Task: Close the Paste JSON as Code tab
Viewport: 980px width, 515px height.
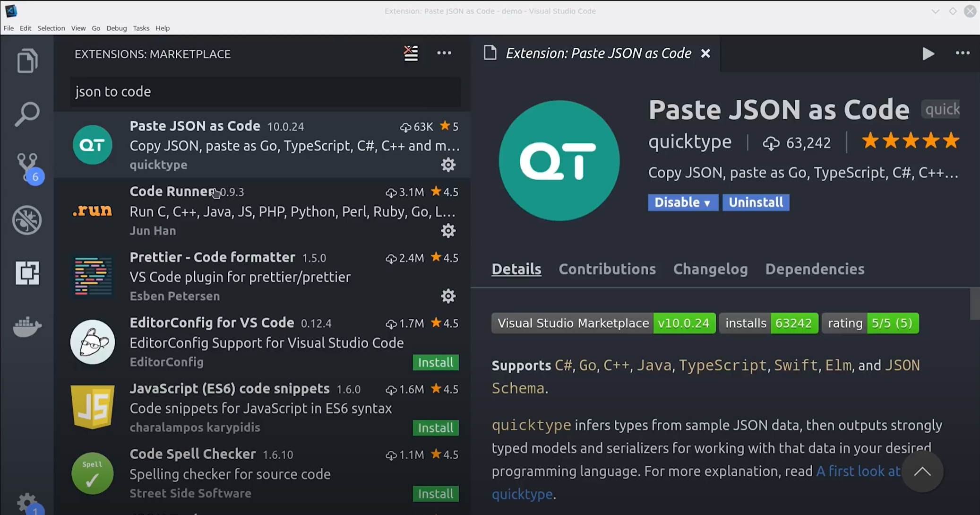Action: [x=705, y=53]
